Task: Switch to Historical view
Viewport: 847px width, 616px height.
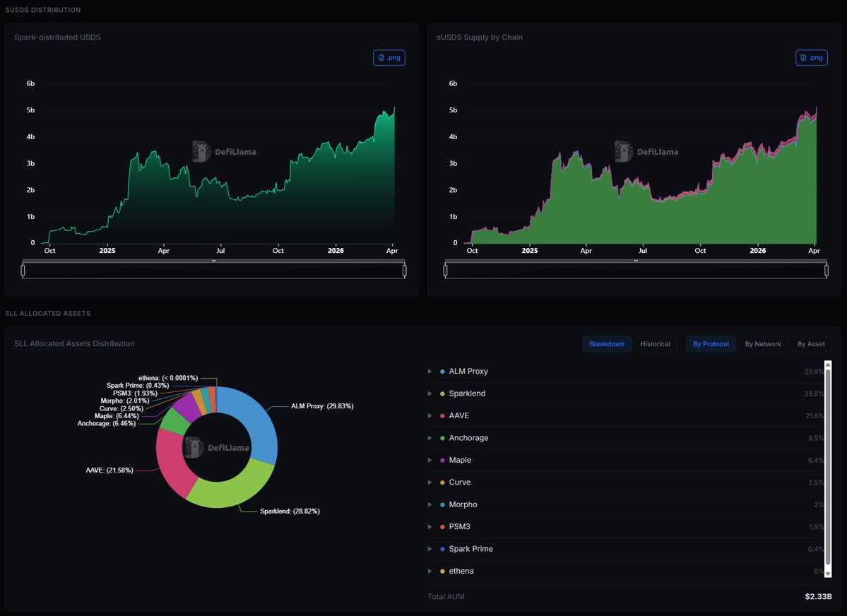Action: pyautogui.click(x=655, y=344)
